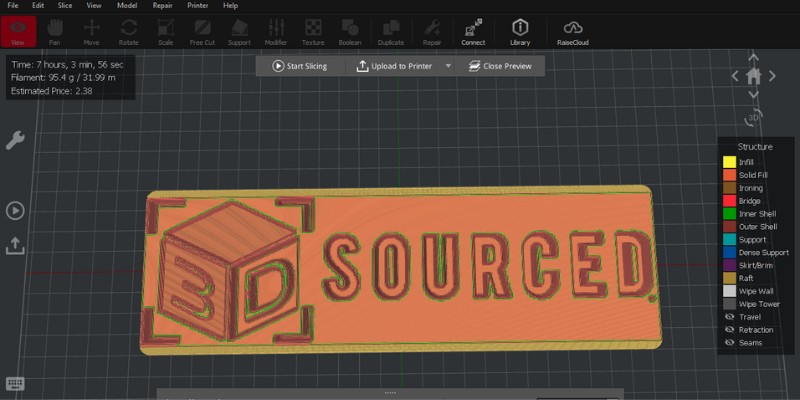The height and width of the screenshot is (400, 800).
Task: Click the green Inner Shell color swatch
Action: point(730,214)
